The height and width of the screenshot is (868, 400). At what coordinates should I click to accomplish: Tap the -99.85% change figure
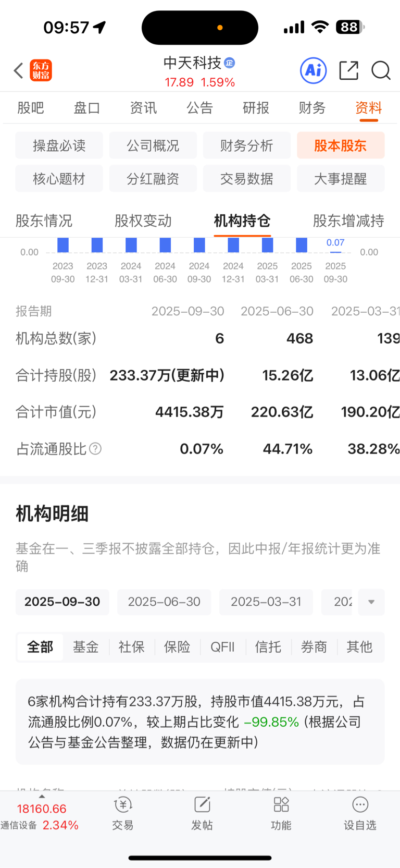click(271, 722)
